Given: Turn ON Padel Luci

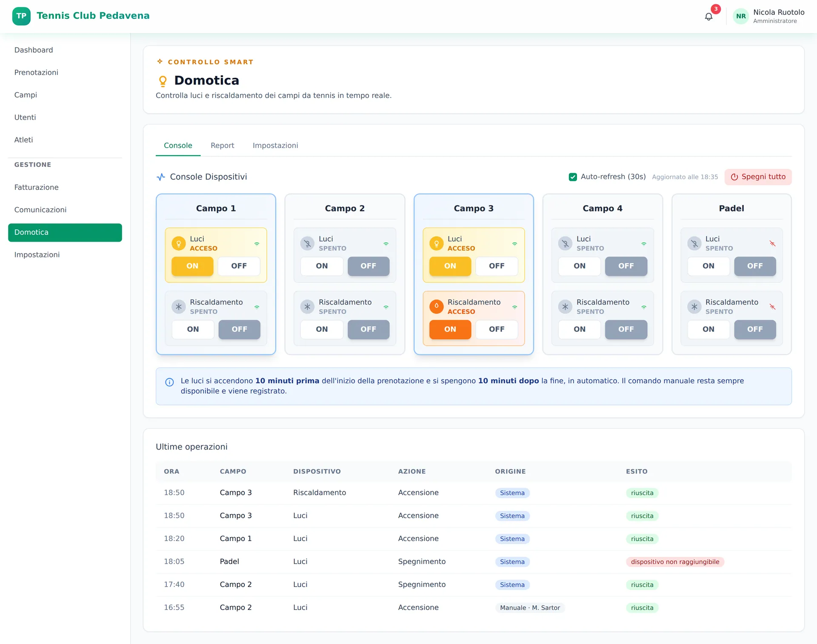Looking at the screenshot, I should (x=708, y=266).
